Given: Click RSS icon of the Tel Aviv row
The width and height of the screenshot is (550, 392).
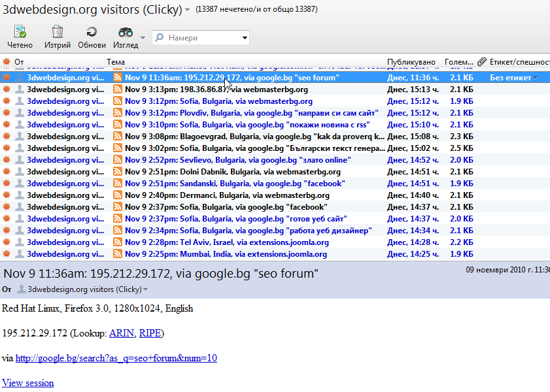Looking at the screenshot, I should click(118, 242).
